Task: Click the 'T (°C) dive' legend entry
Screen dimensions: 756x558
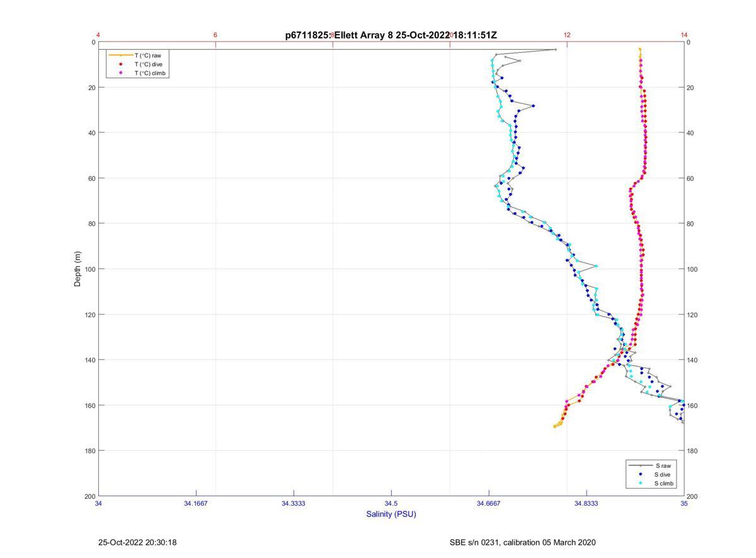Action: coord(148,64)
